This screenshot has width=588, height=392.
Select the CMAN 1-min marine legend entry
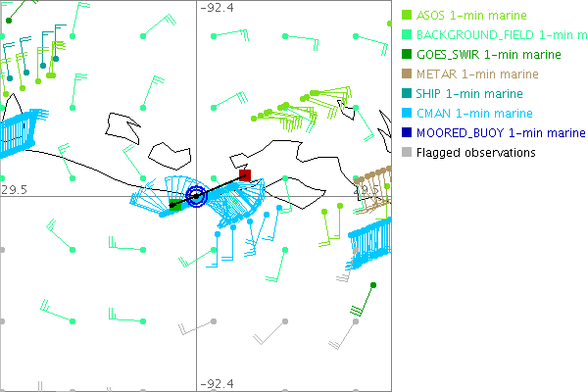tap(474, 114)
